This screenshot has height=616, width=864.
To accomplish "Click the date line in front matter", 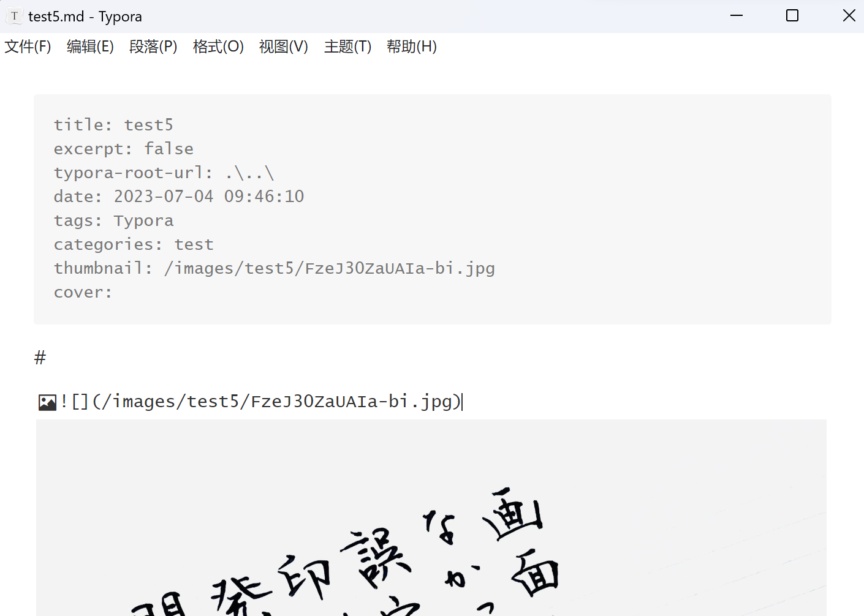I will click(178, 197).
